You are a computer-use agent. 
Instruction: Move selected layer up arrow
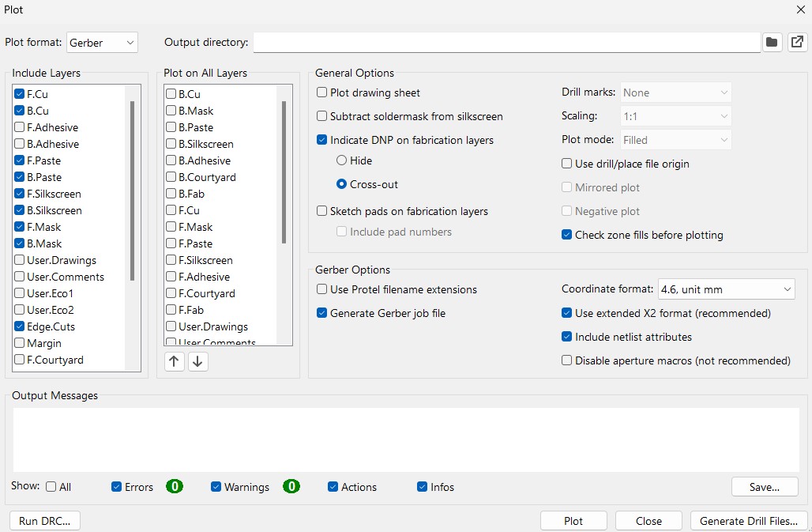(x=175, y=361)
